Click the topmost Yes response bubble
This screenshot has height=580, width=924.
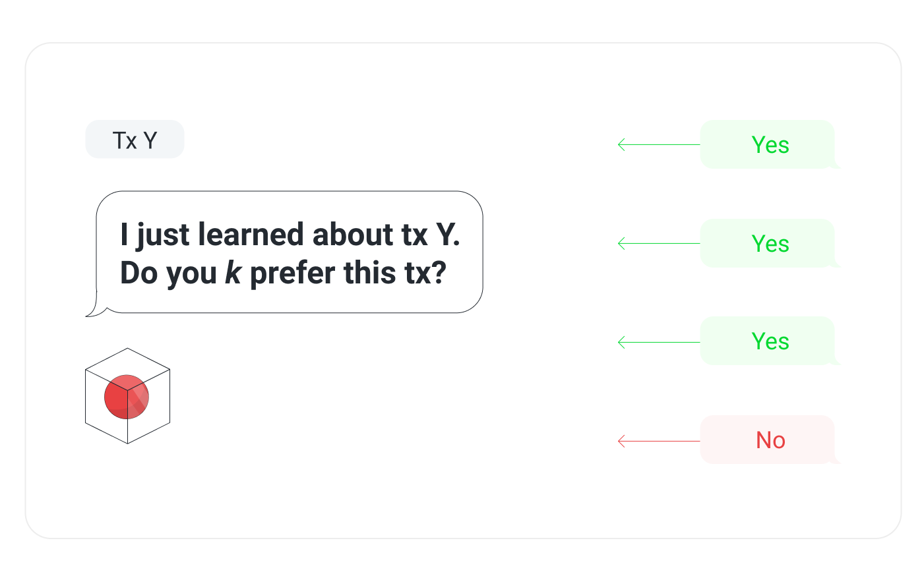point(770,144)
